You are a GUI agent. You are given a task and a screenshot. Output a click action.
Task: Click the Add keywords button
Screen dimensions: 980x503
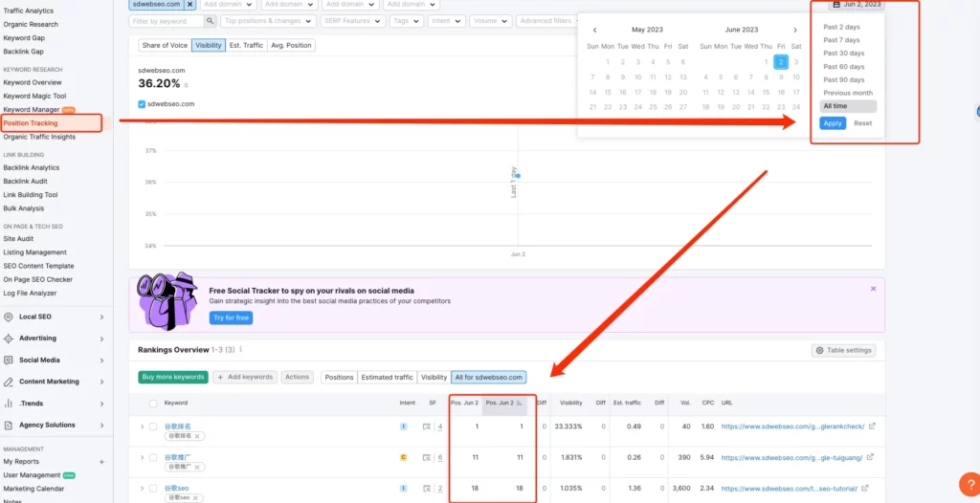point(245,378)
